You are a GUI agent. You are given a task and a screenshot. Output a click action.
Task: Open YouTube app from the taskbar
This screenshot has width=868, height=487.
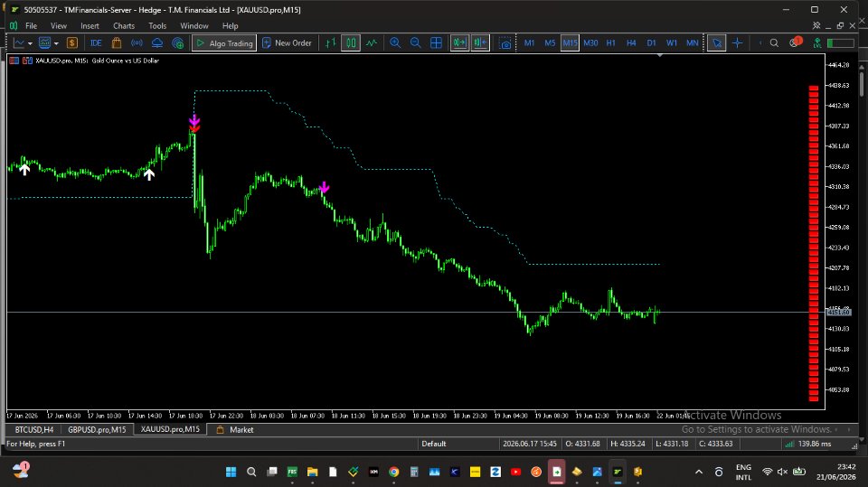[516, 472]
